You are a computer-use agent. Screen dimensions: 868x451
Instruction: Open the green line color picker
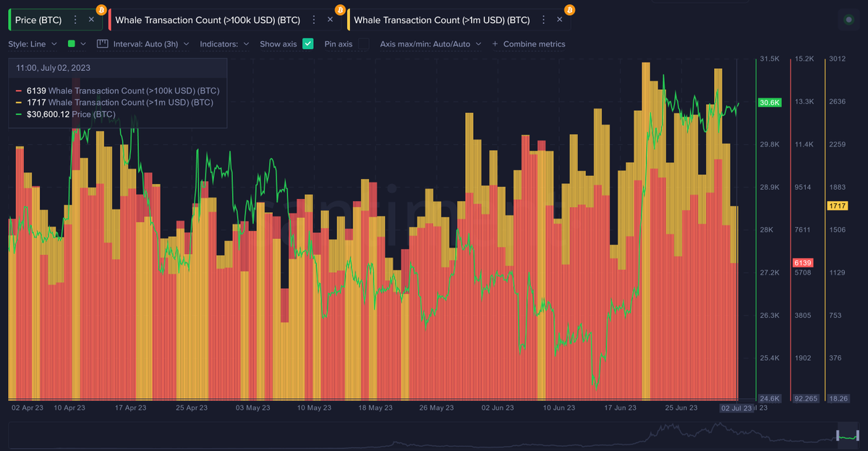76,44
